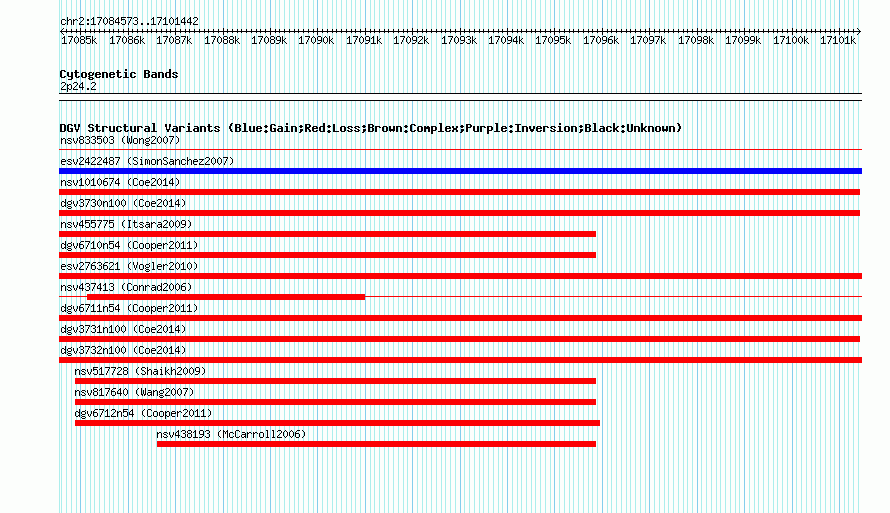Click the nsv438193 (McCarroll2006) label
Screen dimensions: 890x513
[231, 434]
